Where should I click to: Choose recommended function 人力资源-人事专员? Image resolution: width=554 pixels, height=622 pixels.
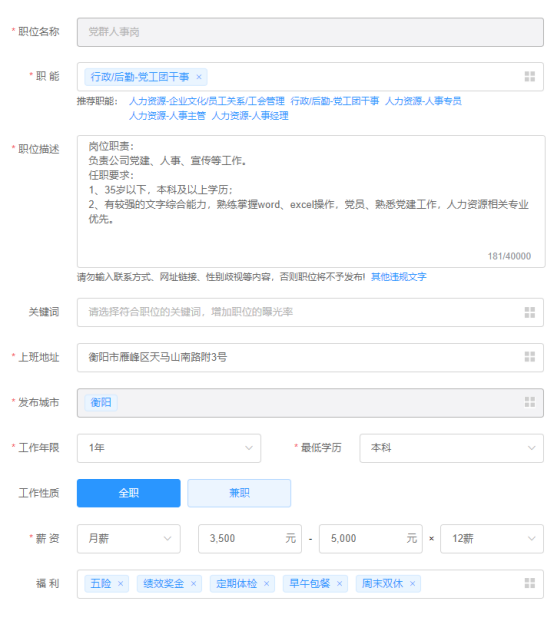point(423,101)
